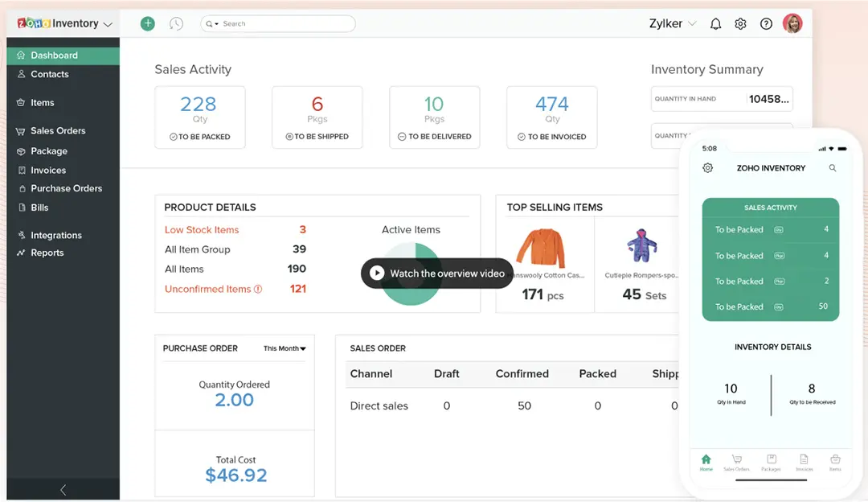Click the Integrations plug icon
Screen dimensions: 868x502
coord(21,235)
